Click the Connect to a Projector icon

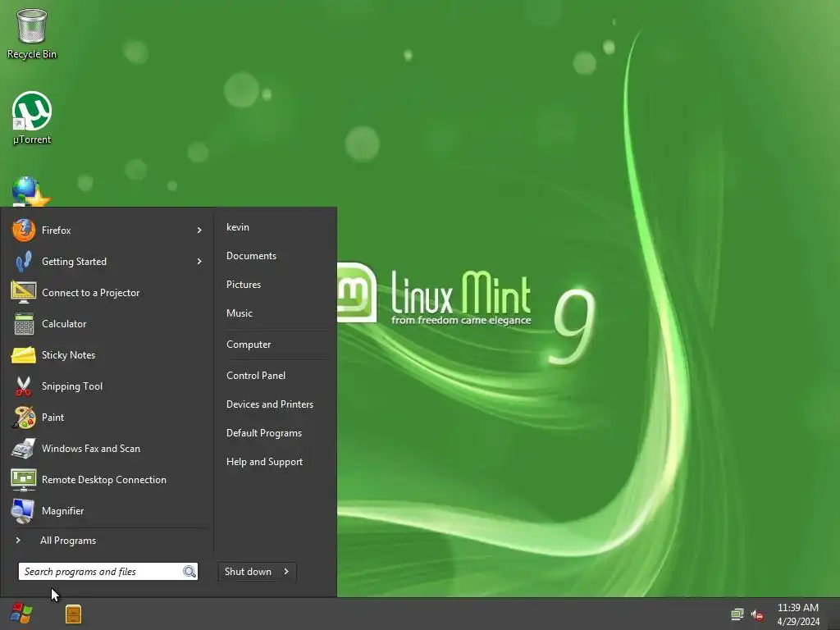(x=24, y=293)
